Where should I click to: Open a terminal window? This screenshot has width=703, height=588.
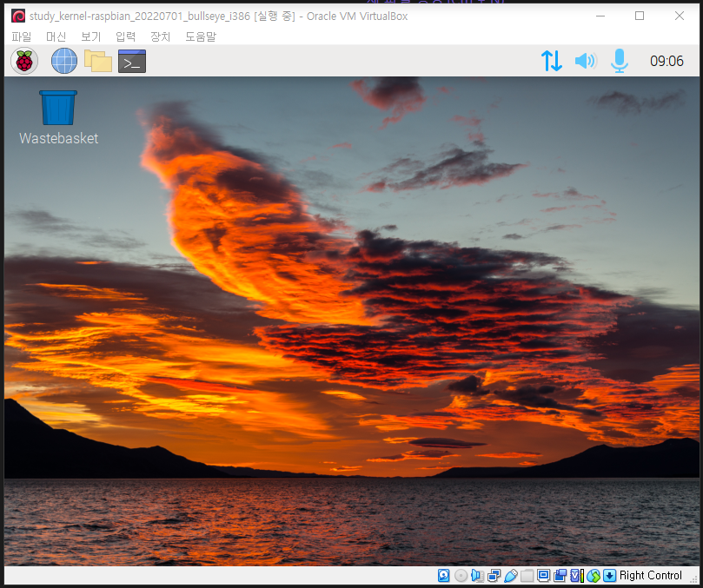click(131, 61)
